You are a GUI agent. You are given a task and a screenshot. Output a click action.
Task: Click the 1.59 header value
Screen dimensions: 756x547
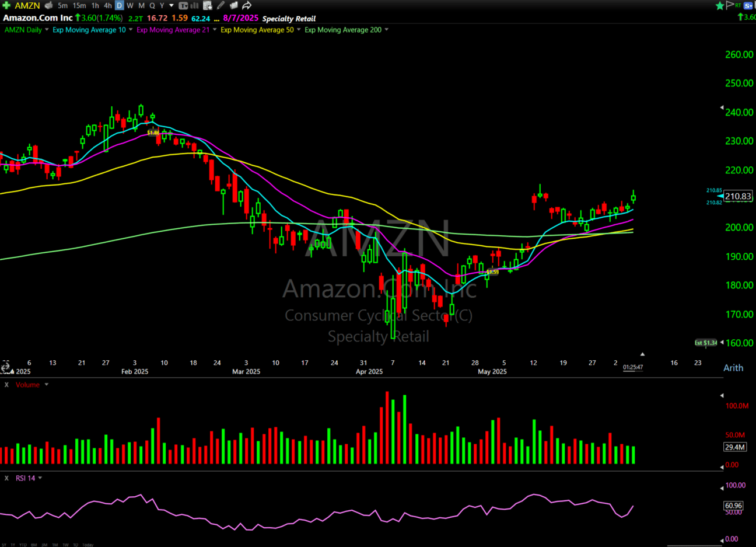[x=180, y=18]
